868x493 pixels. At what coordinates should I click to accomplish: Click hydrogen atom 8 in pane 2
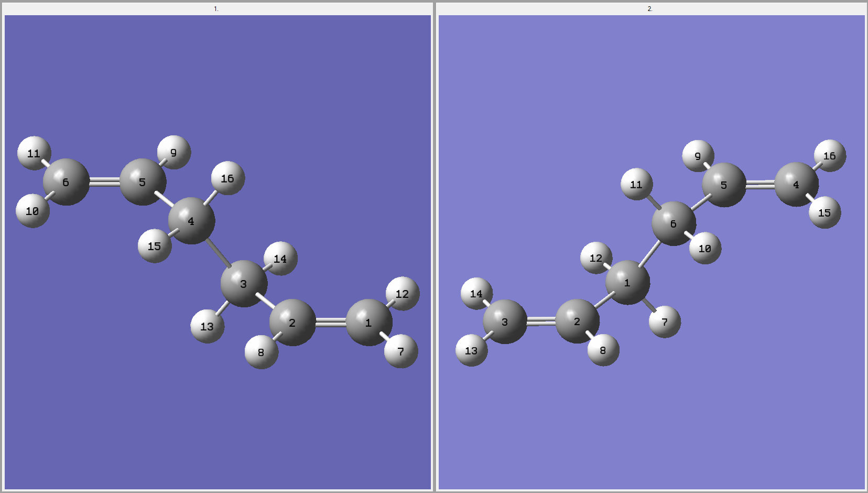pos(603,350)
